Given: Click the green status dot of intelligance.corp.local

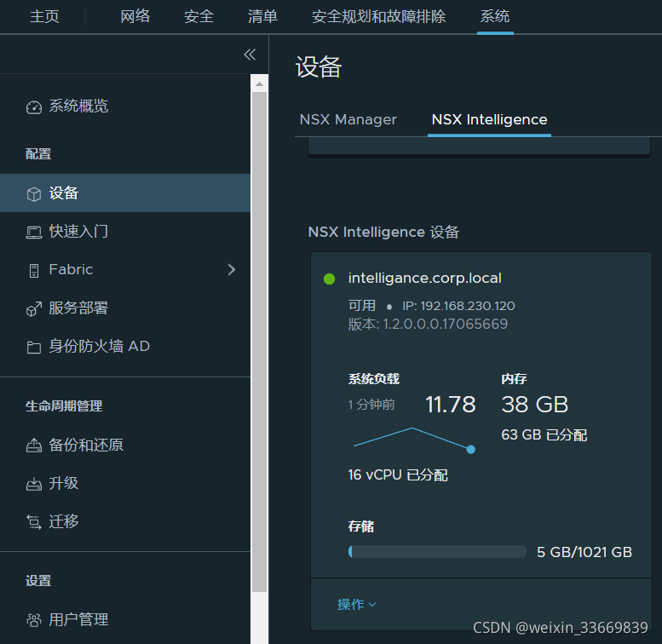Looking at the screenshot, I should click(x=330, y=279).
